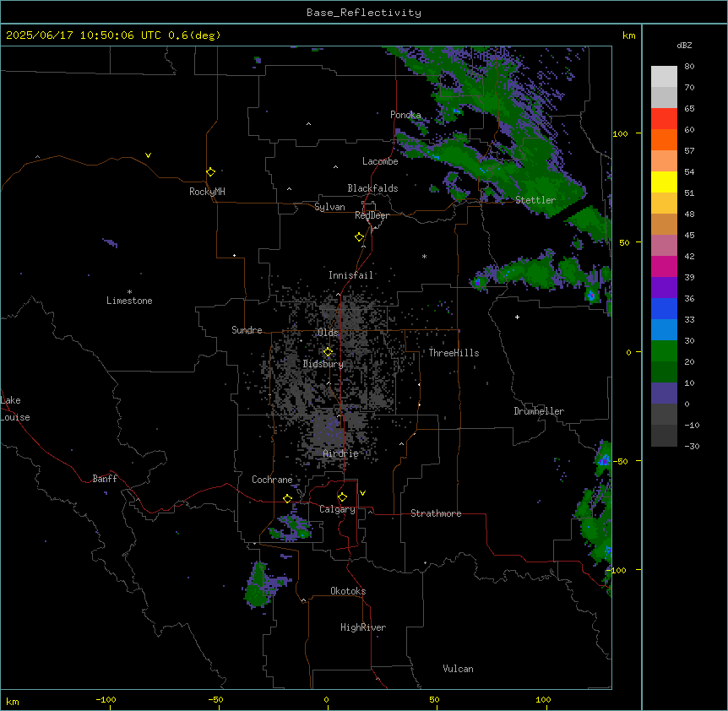Viewport: 728px width, 711px height.
Task: Click the Lacombe city label
Action: click(380, 161)
